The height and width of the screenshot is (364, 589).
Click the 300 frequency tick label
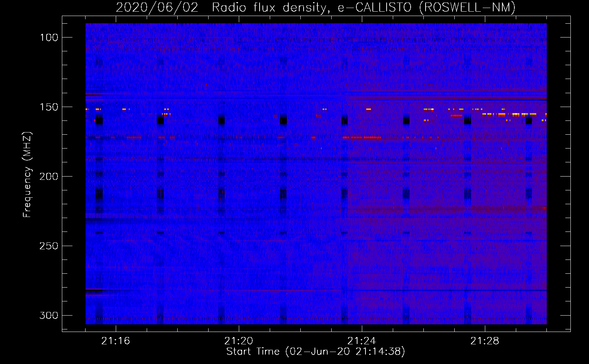click(49, 316)
